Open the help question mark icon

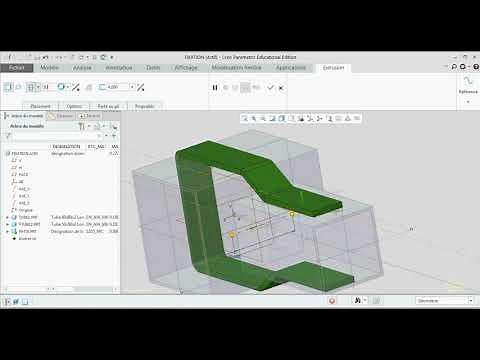476,67
